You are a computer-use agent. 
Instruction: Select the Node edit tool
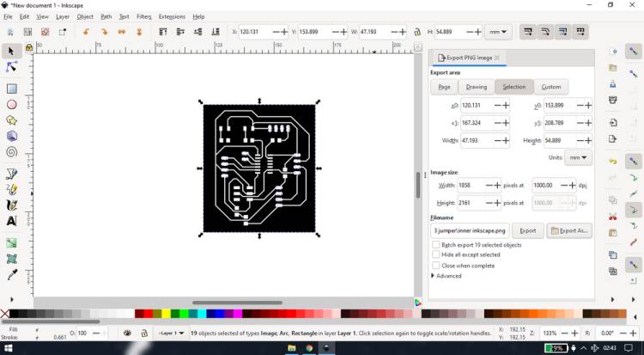point(11,67)
